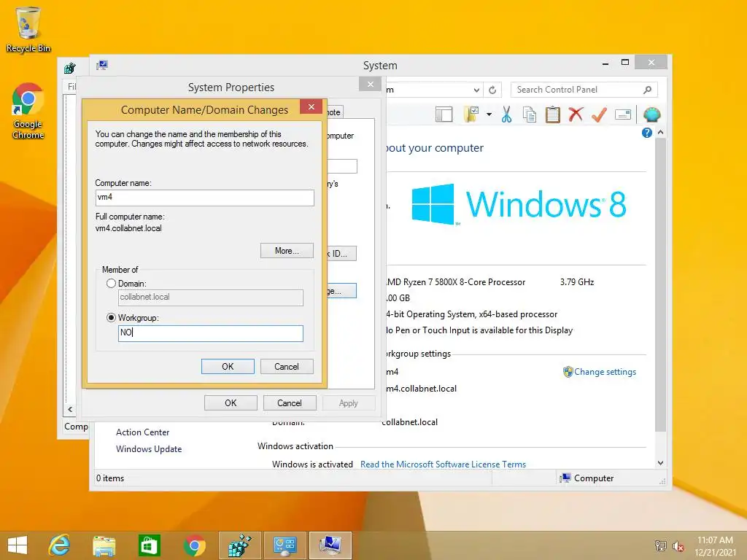Click the left scroll arrow in Registry Editor window
The height and width of the screenshot is (560, 747).
coord(70,410)
